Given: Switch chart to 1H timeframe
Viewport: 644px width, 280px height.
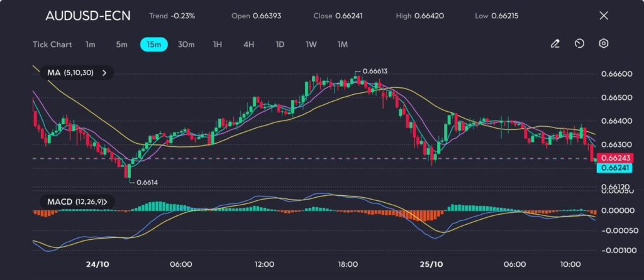Looking at the screenshot, I should tap(218, 45).
